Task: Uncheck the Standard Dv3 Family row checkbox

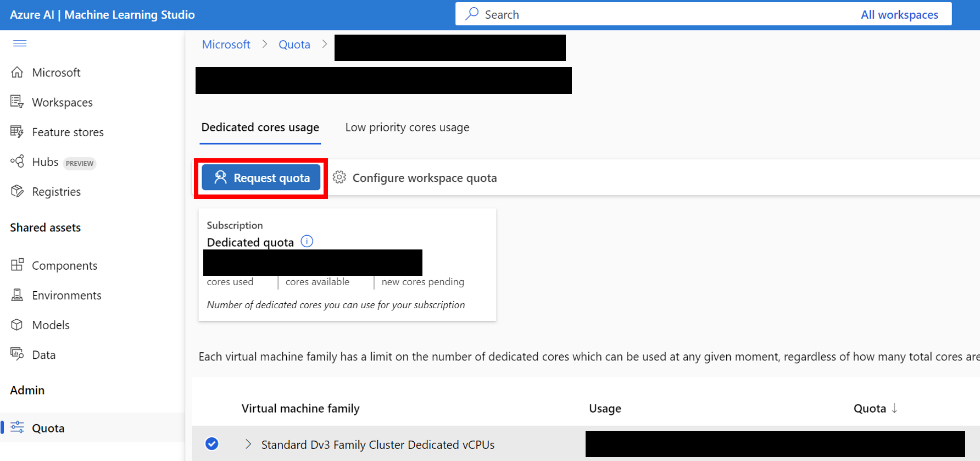Action: pos(211,444)
